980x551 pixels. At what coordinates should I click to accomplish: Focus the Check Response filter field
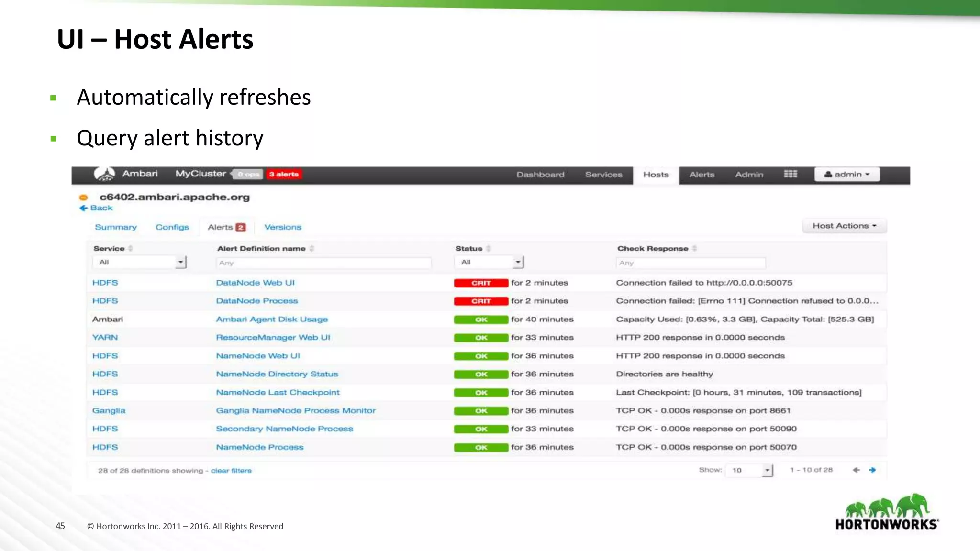690,263
